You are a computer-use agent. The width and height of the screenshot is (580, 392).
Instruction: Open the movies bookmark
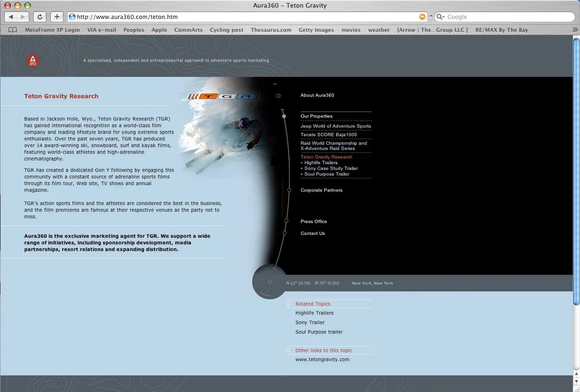click(x=351, y=30)
